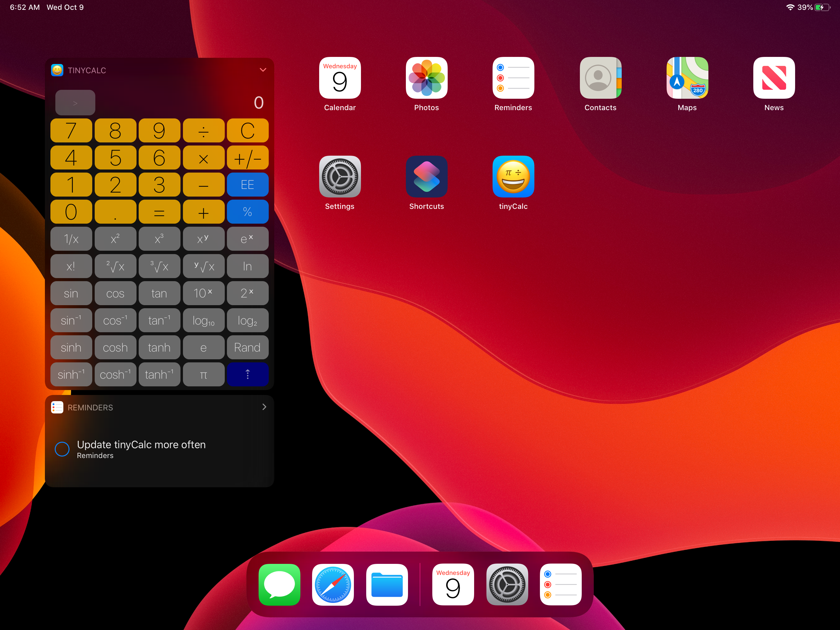Tap the natural log ln key
This screenshot has width=840, height=630.
248,266
